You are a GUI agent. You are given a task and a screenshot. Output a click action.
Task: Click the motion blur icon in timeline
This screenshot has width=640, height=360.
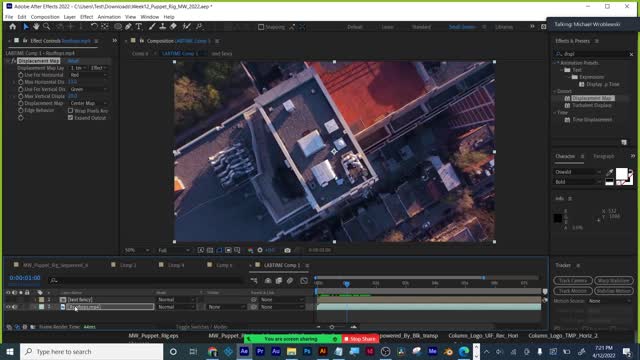[290, 280]
